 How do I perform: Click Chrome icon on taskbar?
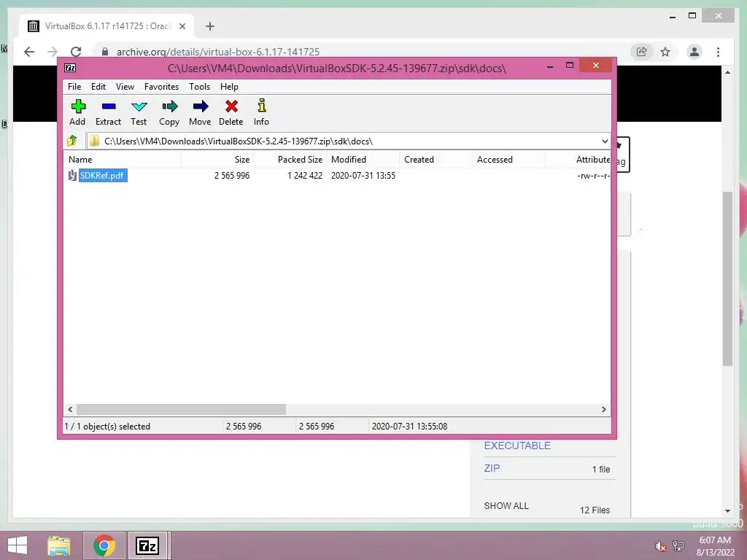pyautogui.click(x=104, y=545)
